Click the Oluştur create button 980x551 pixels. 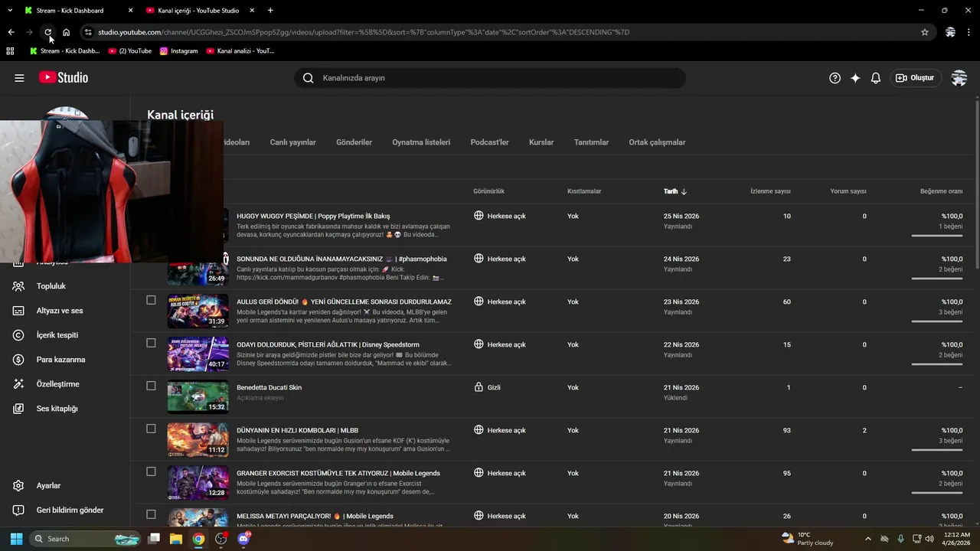click(915, 78)
